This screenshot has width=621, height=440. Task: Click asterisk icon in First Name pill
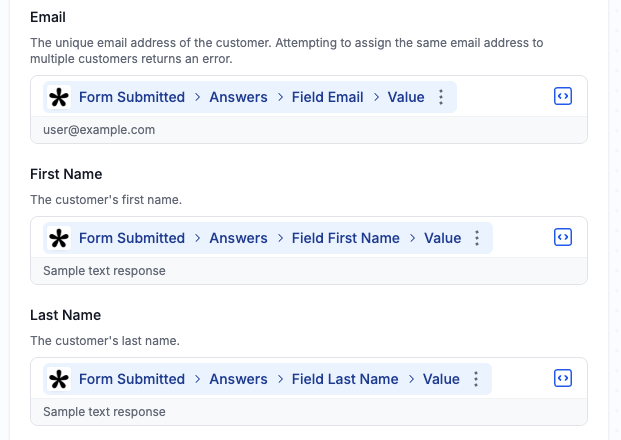click(x=59, y=239)
